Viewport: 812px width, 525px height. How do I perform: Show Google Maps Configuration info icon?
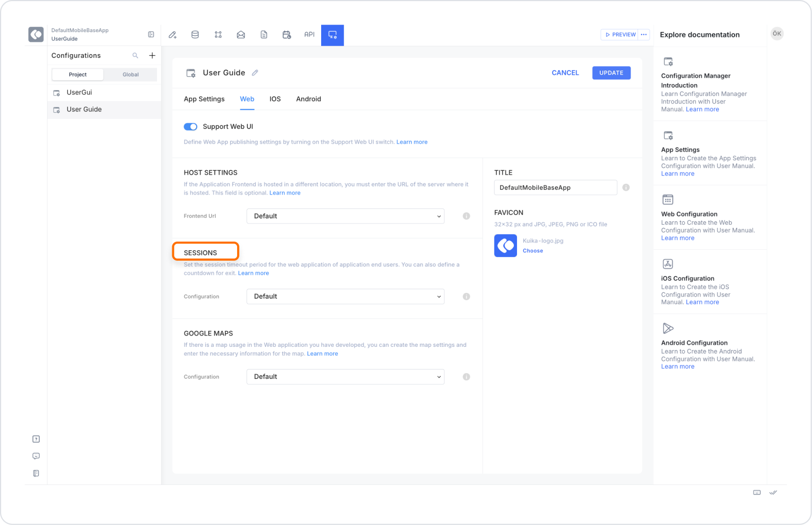(x=466, y=377)
